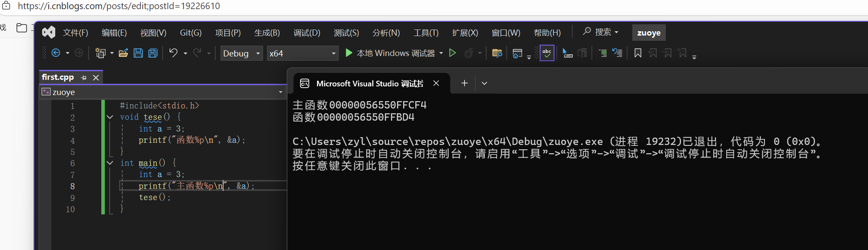Click the comment selected lines icon

pos(603,53)
